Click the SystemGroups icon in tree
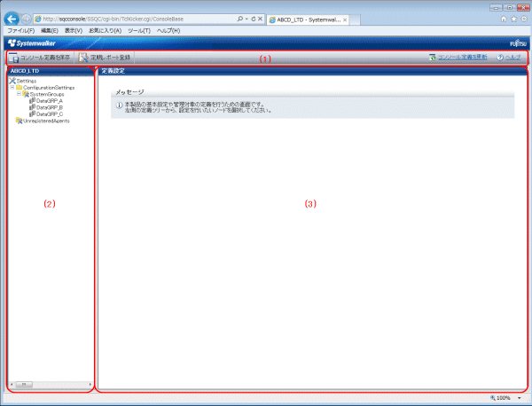 (26, 94)
